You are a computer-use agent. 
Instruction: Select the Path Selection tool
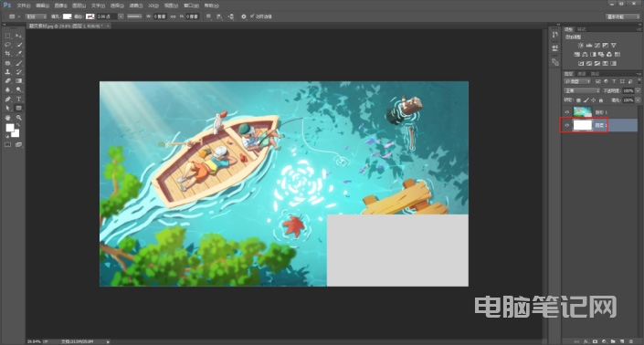pos(8,109)
